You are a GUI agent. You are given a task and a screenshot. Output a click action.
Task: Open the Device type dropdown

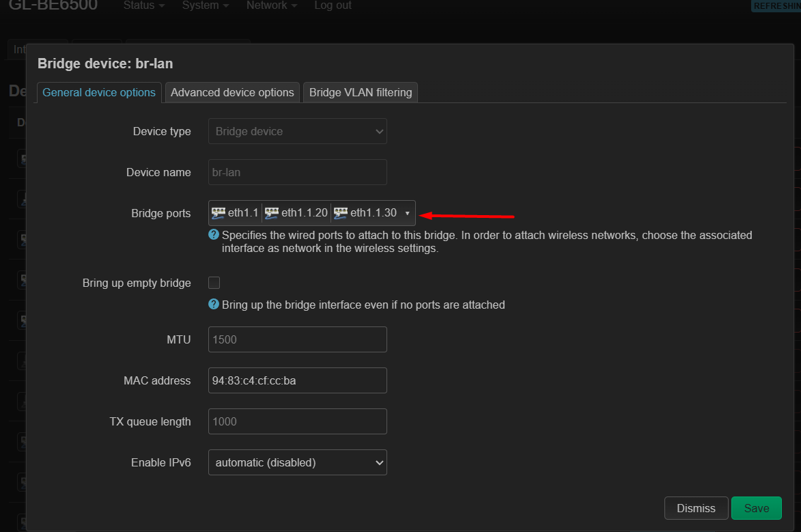click(x=297, y=131)
